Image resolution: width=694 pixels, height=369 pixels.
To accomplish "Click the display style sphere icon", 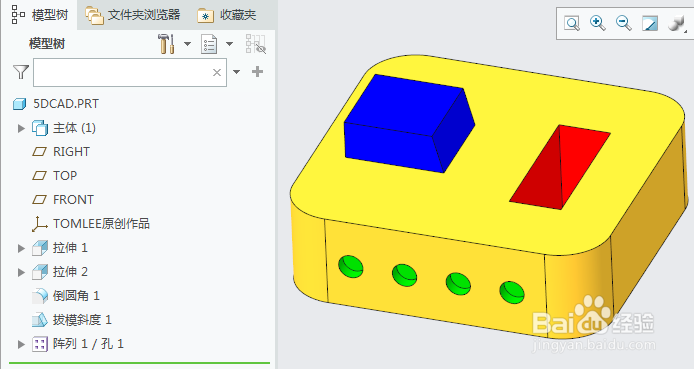I will (676, 23).
